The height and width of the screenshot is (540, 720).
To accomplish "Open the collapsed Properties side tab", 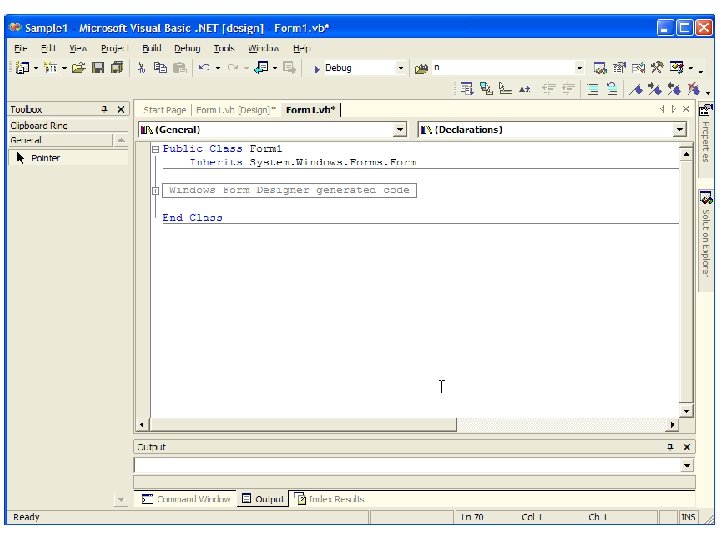I will [x=705, y=139].
